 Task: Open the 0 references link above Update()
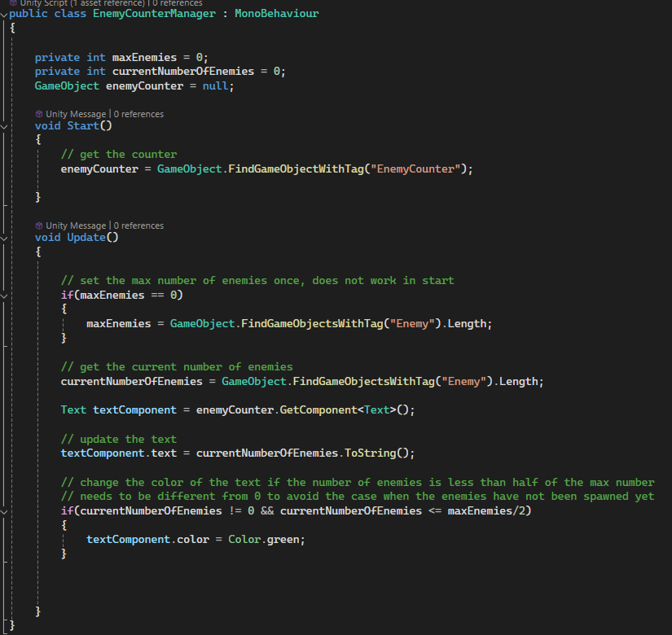click(x=138, y=226)
